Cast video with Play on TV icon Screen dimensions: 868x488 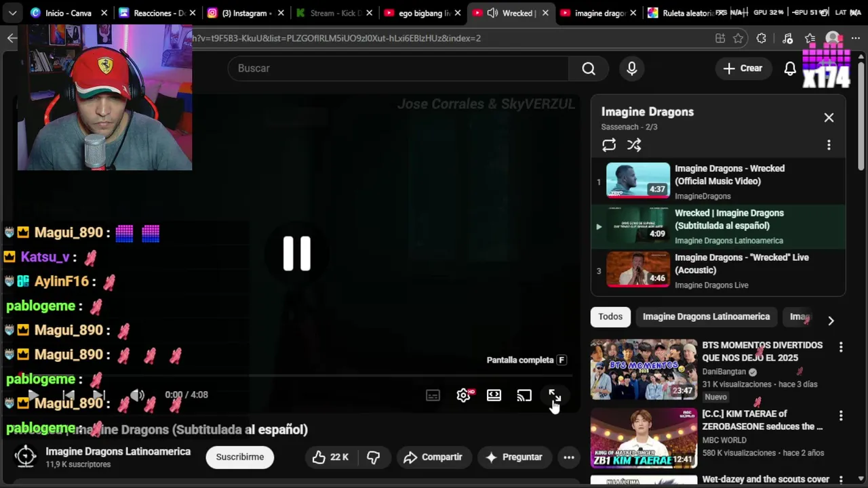[x=524, y=396]
